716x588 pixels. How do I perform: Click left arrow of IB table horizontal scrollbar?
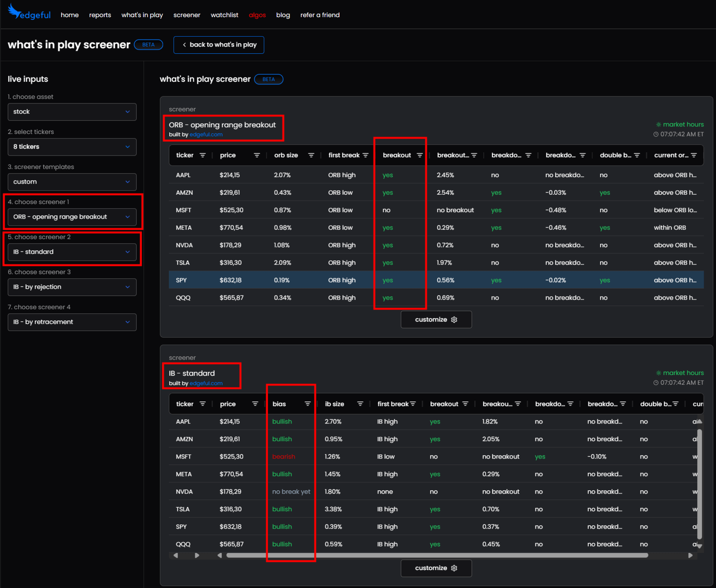pyautogui.click(x=220, y=555)
